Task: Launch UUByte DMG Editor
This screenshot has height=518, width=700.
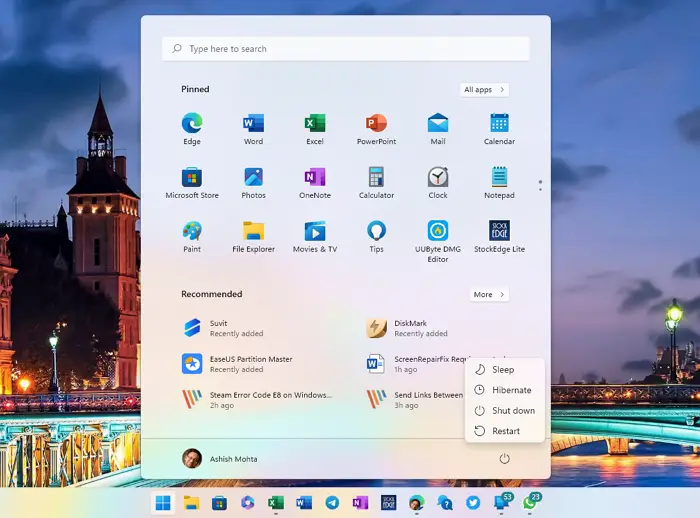Action: click(438, 242)
